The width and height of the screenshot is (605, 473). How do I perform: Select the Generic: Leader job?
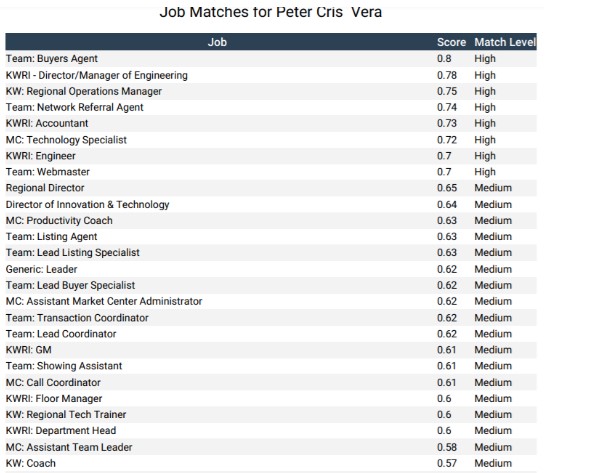42,269
